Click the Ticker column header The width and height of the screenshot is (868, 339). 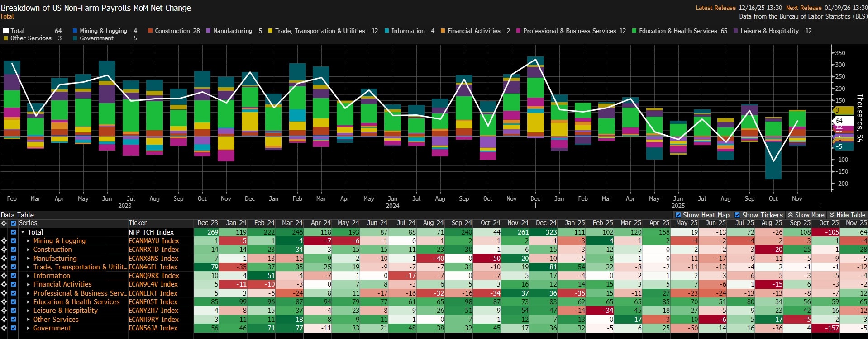(x=138, y=223)
